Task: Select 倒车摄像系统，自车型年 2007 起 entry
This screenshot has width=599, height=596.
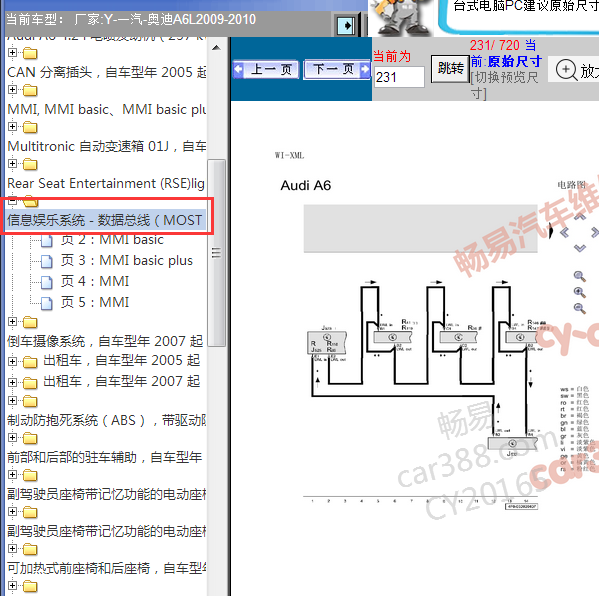Action: click(x=105, y=341)
